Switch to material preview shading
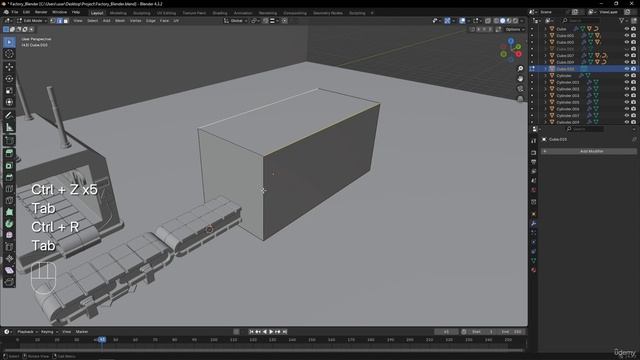 coord(509,20)
